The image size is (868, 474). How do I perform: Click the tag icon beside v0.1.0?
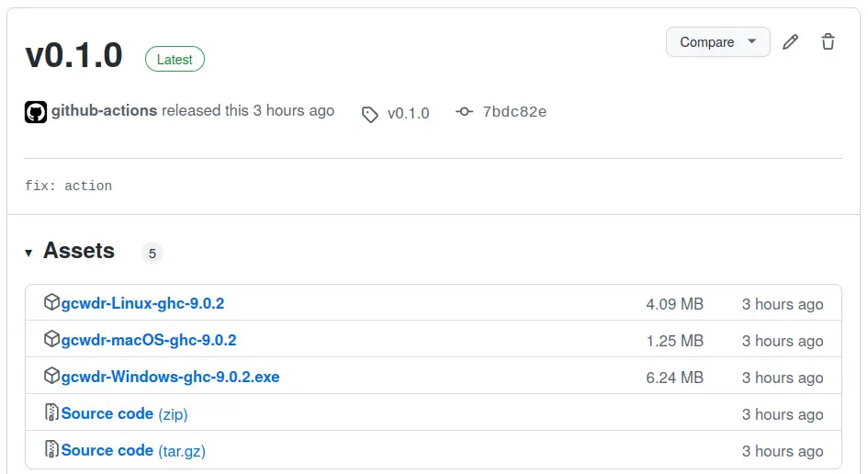click(x=370, y=114)
